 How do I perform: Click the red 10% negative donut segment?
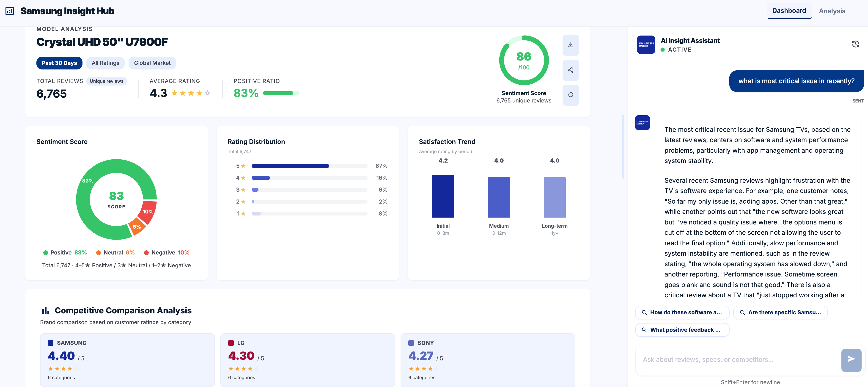click(148, 212)
